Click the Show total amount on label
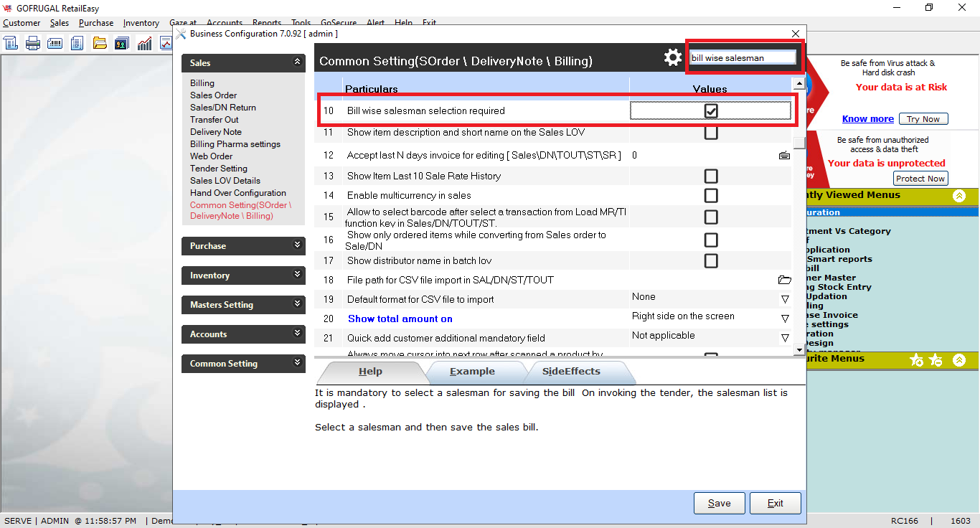 (x=400, y=319)
